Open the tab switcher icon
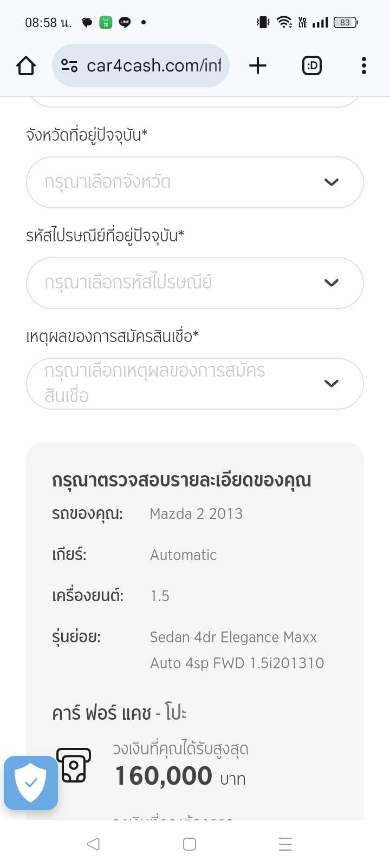 pos(311,66)
